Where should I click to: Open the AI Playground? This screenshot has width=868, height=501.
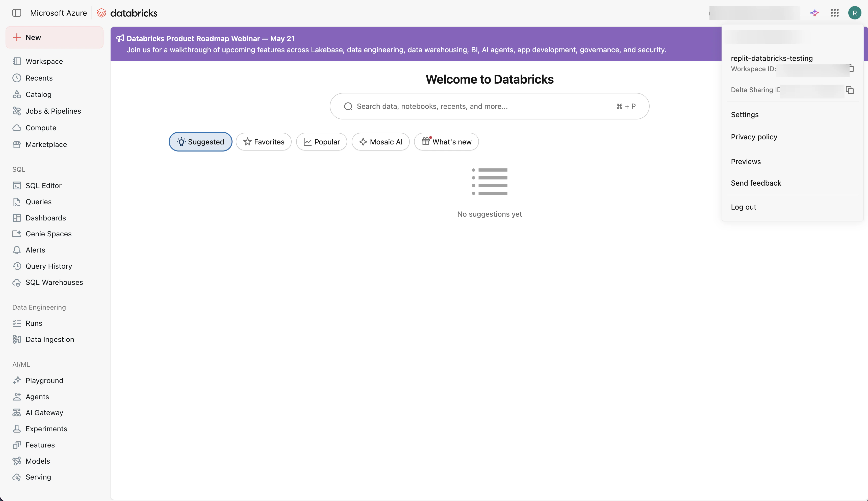(54, 381)
